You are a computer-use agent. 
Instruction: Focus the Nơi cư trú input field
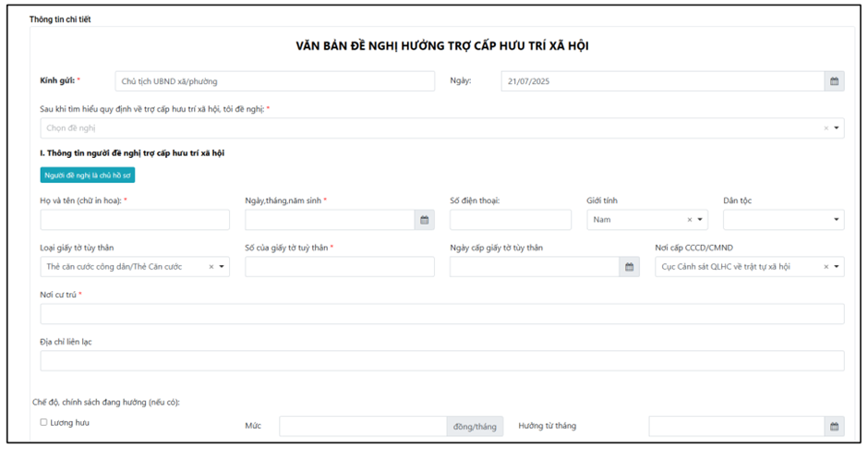441,314
